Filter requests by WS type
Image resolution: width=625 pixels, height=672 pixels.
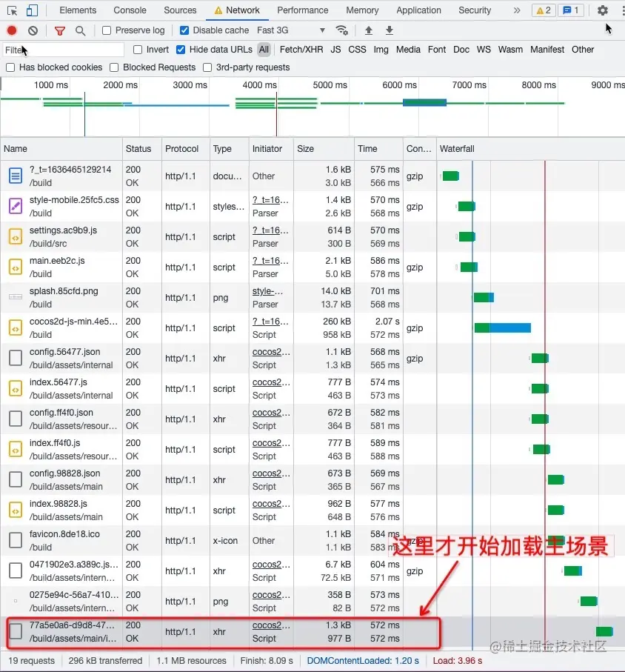484,50
